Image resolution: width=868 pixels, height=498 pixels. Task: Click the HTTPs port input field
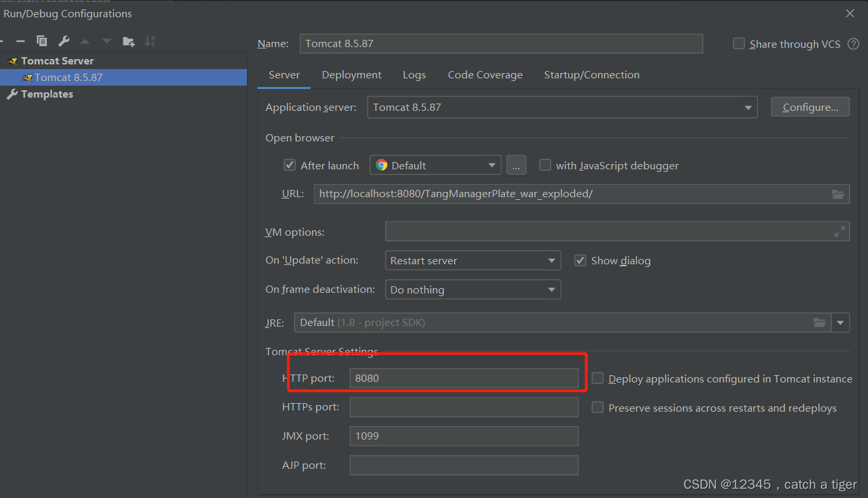click(464, 407)
